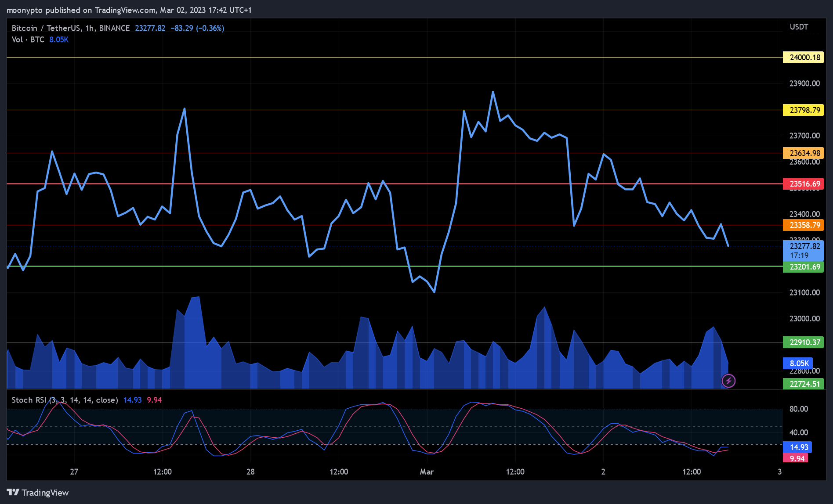
Task: Select the green 22910.37 price label
Action: [x=803, y=342]
